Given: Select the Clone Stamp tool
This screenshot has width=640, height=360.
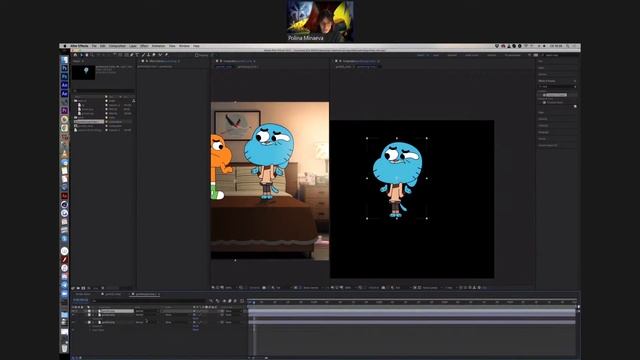Looking at the screenshot, I should (x=149, y=55).
